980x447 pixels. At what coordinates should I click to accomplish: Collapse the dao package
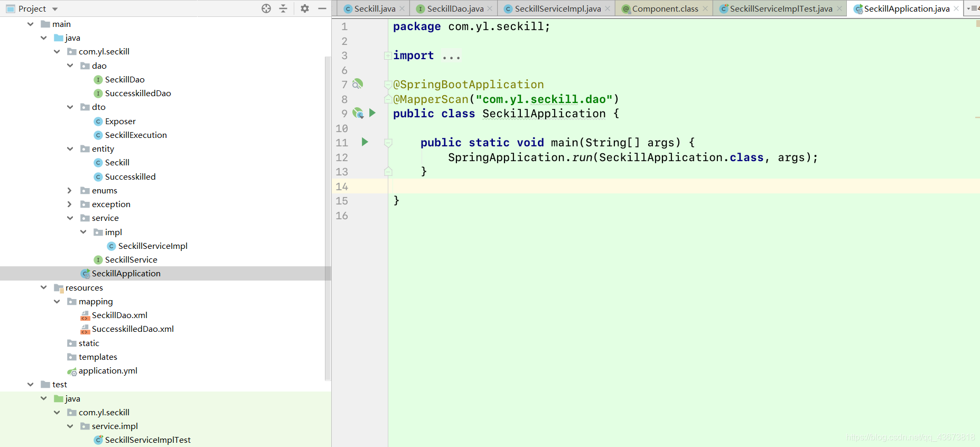(70, 66)
